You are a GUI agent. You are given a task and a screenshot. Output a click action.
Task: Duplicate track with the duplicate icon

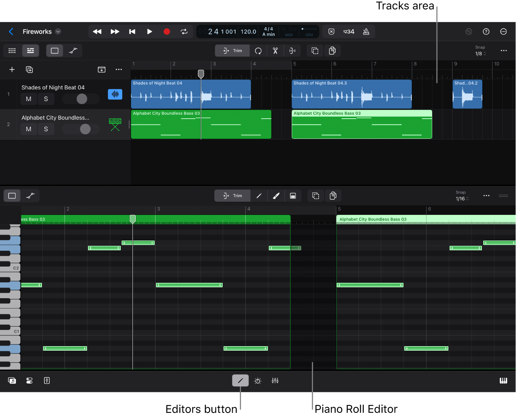[x=29, y=70]
